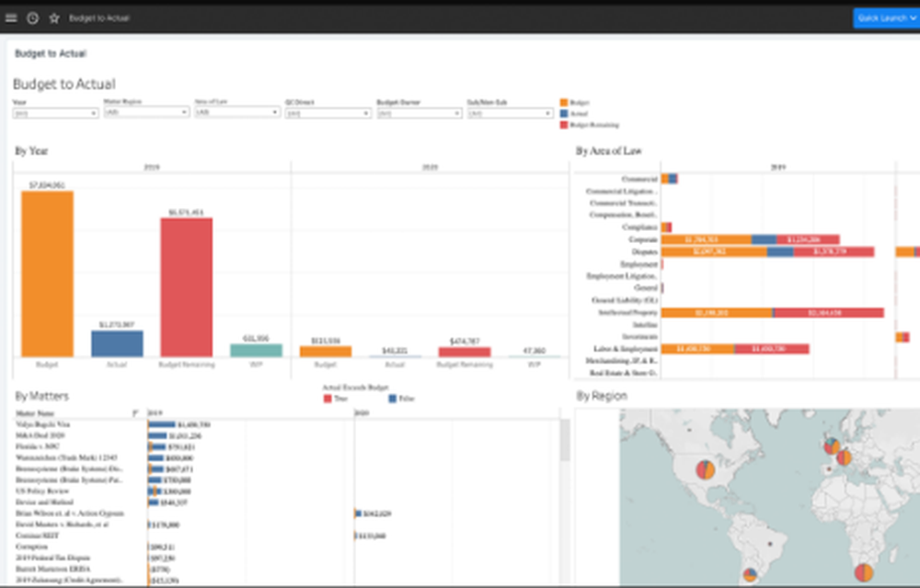This screenshot has width=920, height=588.
Task: Select the Labor & Employment area label
Action: (626, 349)
